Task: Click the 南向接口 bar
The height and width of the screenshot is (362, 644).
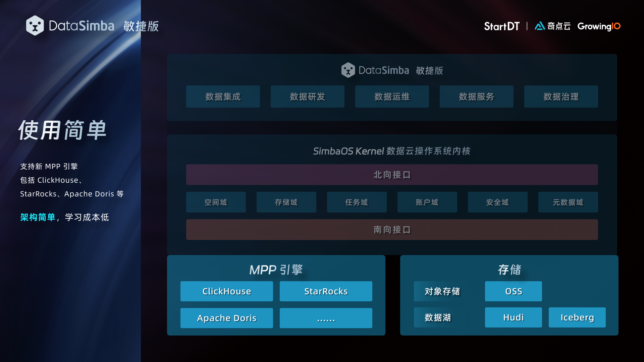Action: pos(392,230)
